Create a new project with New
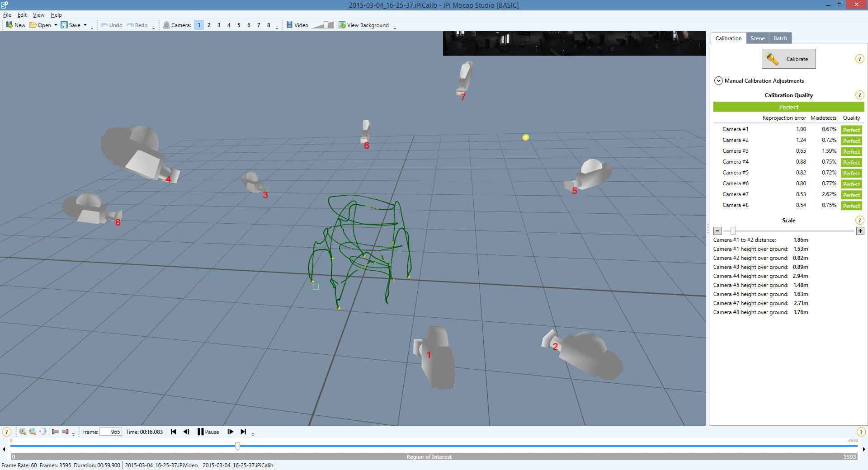Viewport: 868px width, 470px height. click(16, 25)
